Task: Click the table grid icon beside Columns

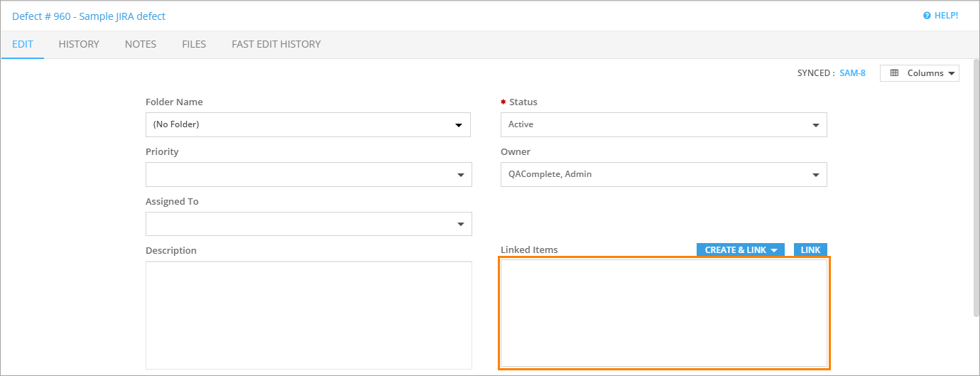Action: (894, 73)
